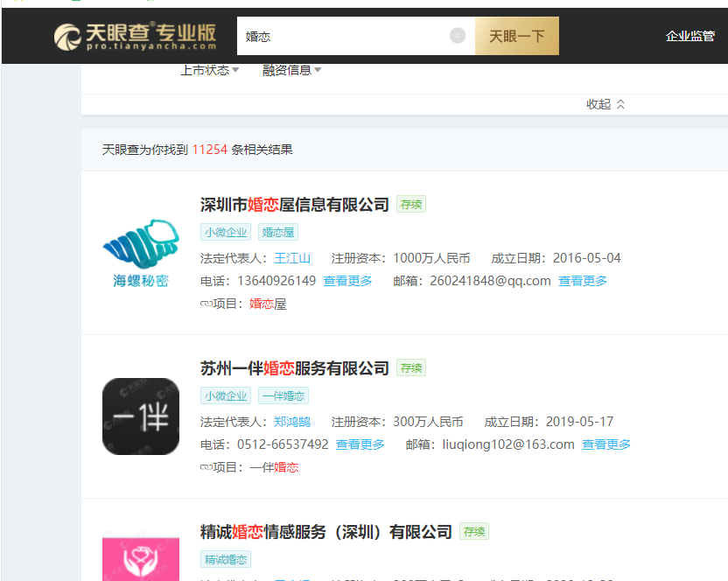The image size is (728, 581).
Task: Open legal representative 郑鸿鹄
Action: tap(292, 421)
